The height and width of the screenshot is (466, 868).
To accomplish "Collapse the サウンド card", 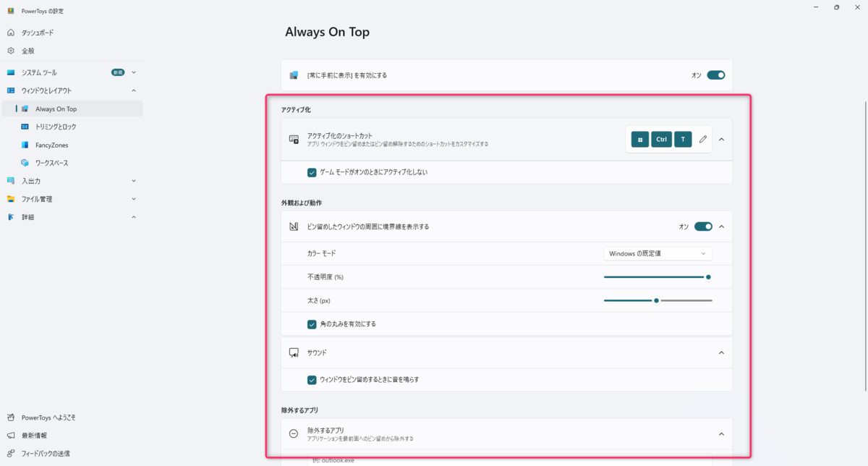I will 721,352.
